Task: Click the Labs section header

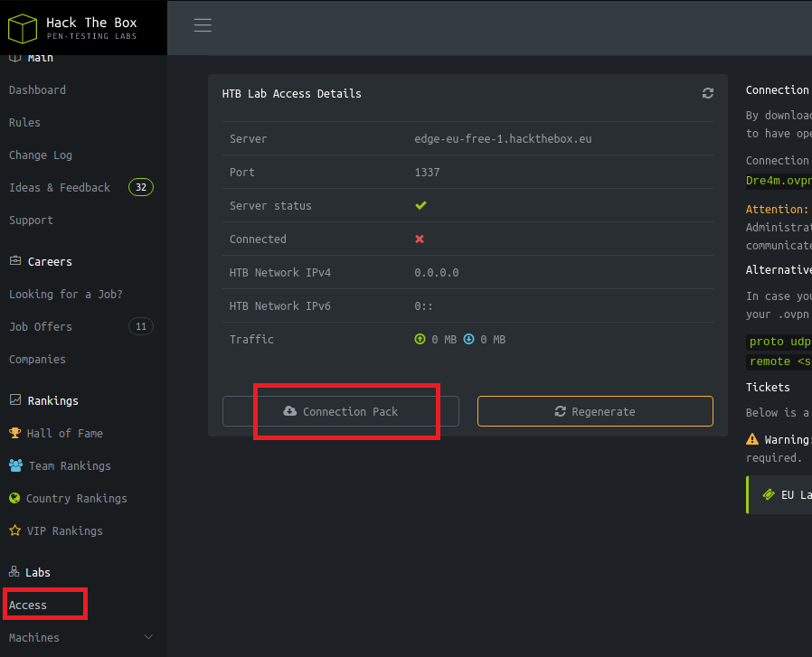Action: click(x=38, y=573)
